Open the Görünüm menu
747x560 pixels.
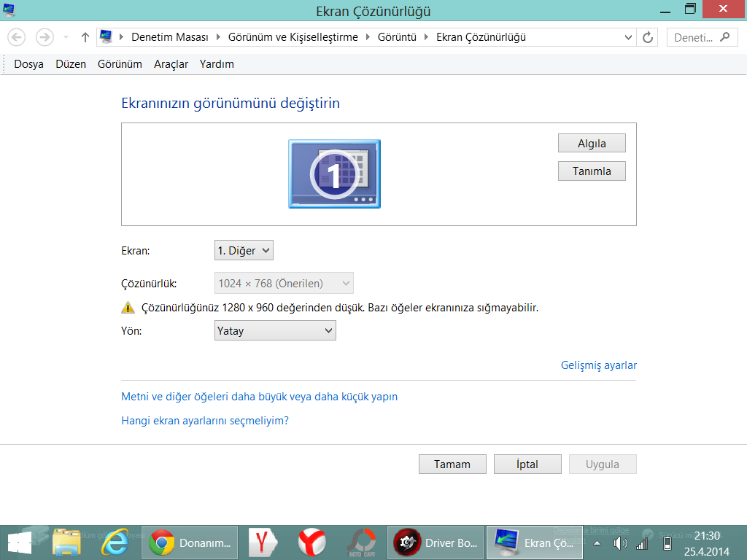point(120,64)
